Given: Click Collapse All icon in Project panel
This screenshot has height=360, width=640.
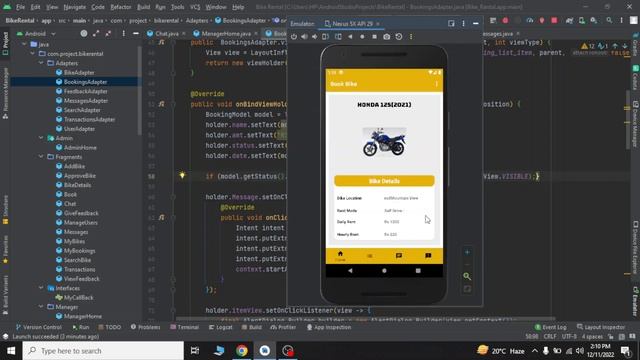Looking at the screenshot, I should point(108,33).
